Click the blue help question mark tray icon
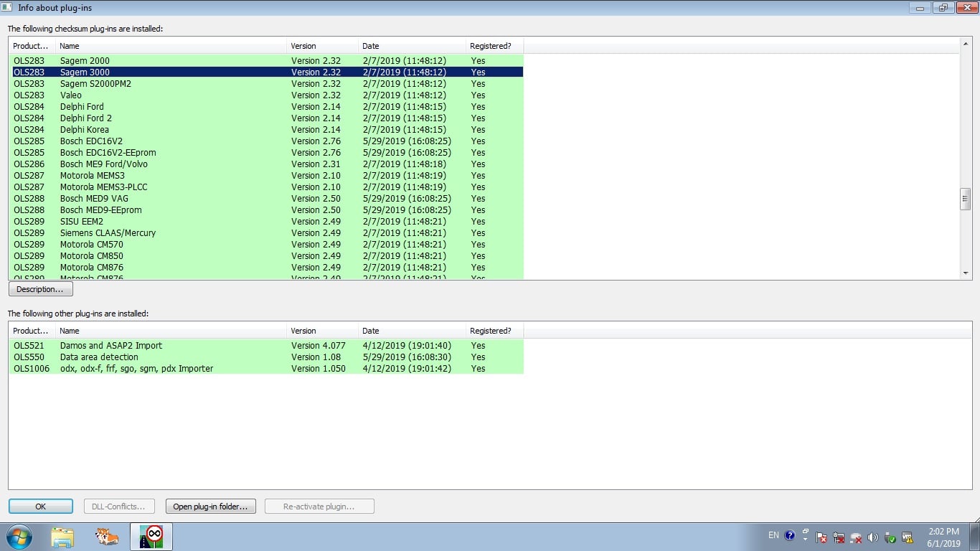The height and width of the screenshot is (551, 980). point(790,535)
